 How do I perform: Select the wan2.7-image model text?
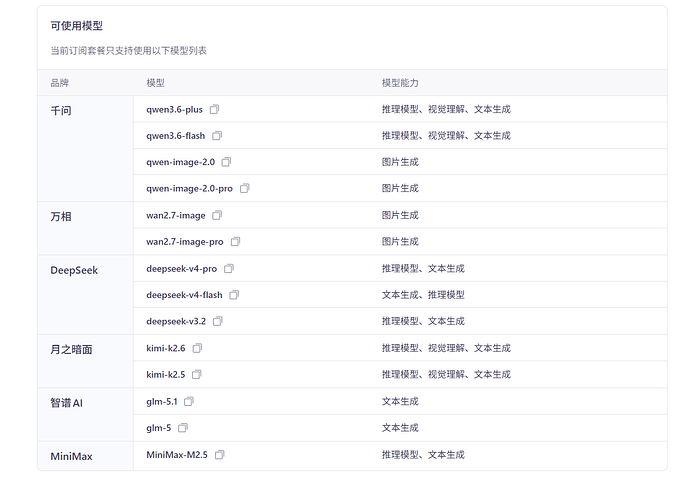click(x=176, y=216)
